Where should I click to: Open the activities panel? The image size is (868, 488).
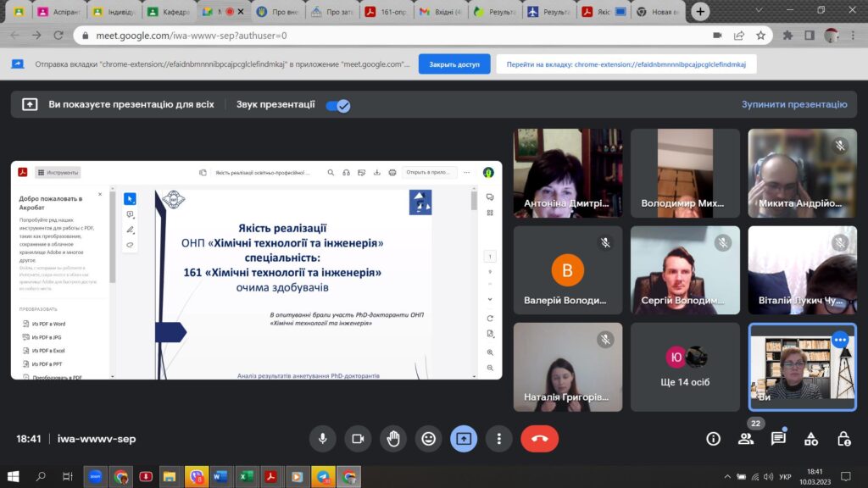[811, 438]
